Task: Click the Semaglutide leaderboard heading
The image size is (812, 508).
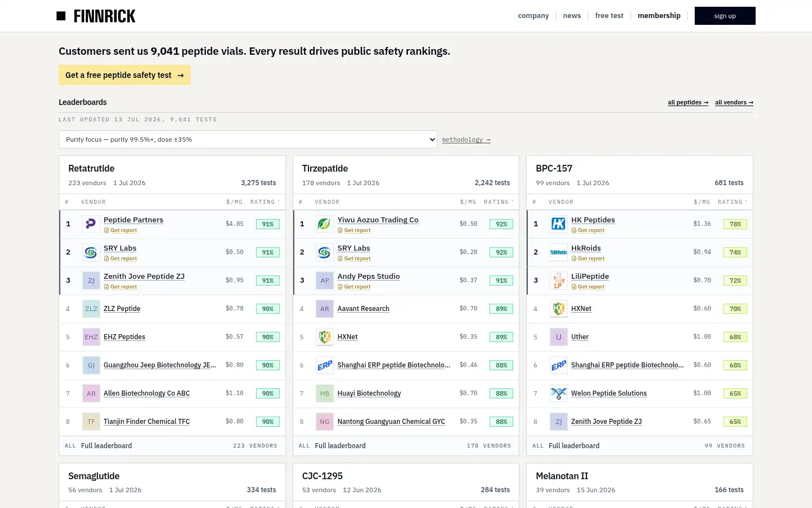Action: (94, 476)
